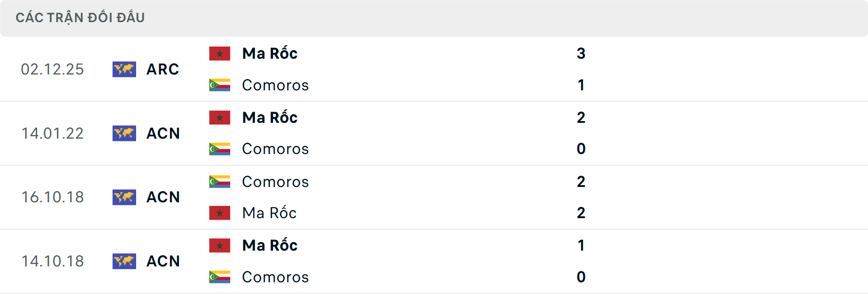Viewport: 868px width, 294px height.
Task: Open Comoros team in 14.01.22 match
Action: tap(275, 149)
